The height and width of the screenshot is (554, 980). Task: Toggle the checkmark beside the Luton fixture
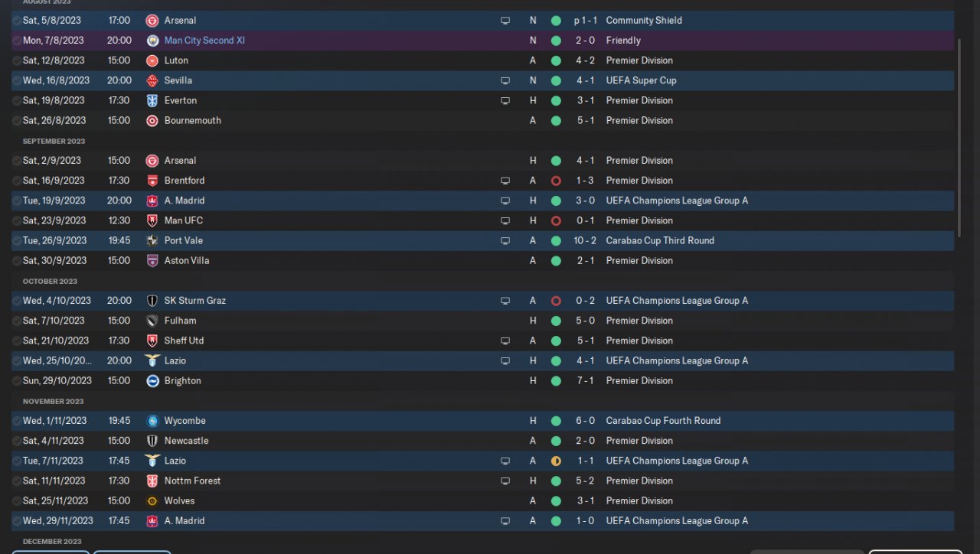coord(17,60)
